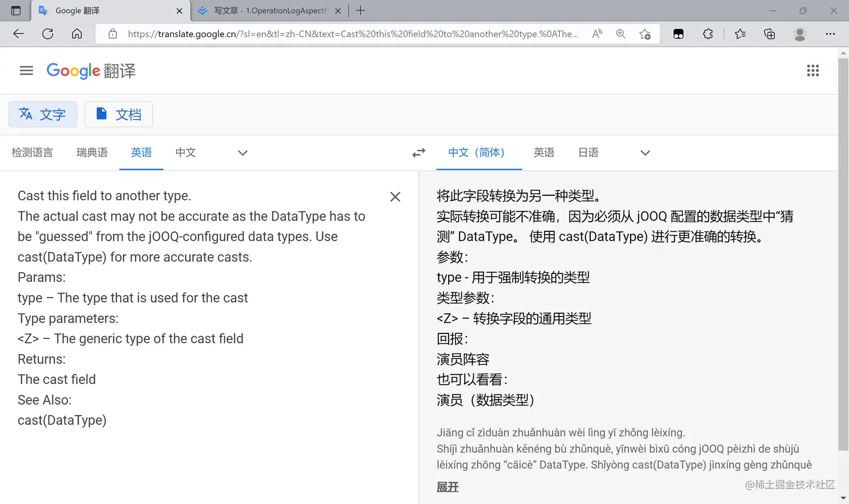The image size is (849, 504).
Task: Choose 英语 as source language
Action: click(141, 153)
